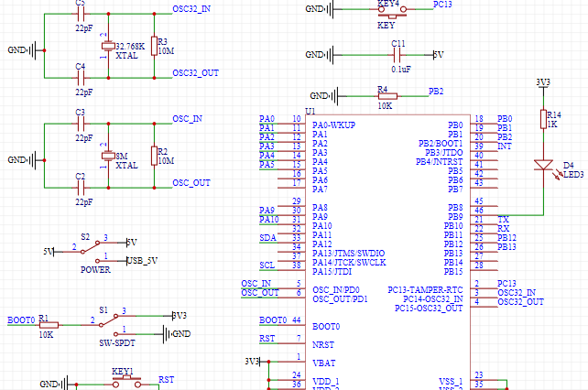The width and height of the screenshot is (588, 390).
Task: Select the 8M crystal XTAL symbol
Action: (108, 156)
